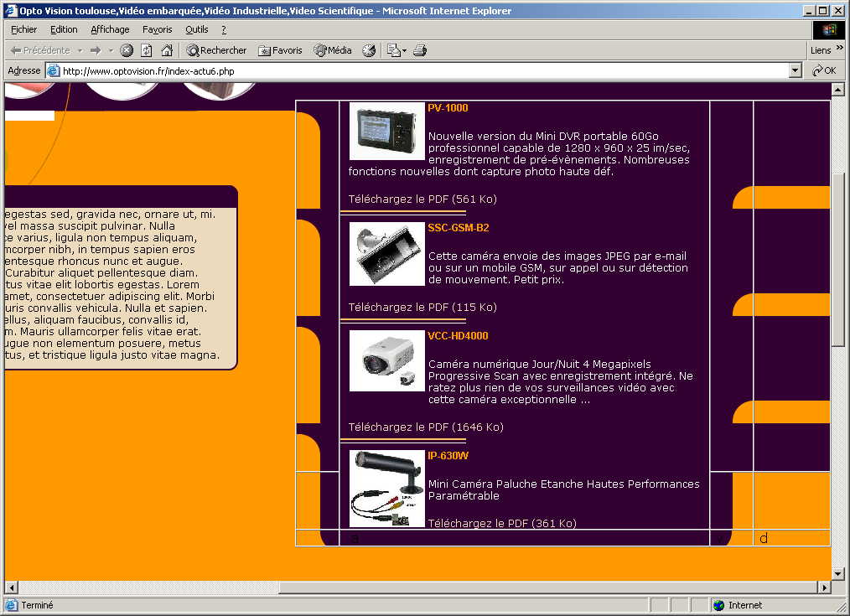Click the letter d at the table corner
This screenshot has width=850, height=616.
pyautogui.click(x=764, y=538)
